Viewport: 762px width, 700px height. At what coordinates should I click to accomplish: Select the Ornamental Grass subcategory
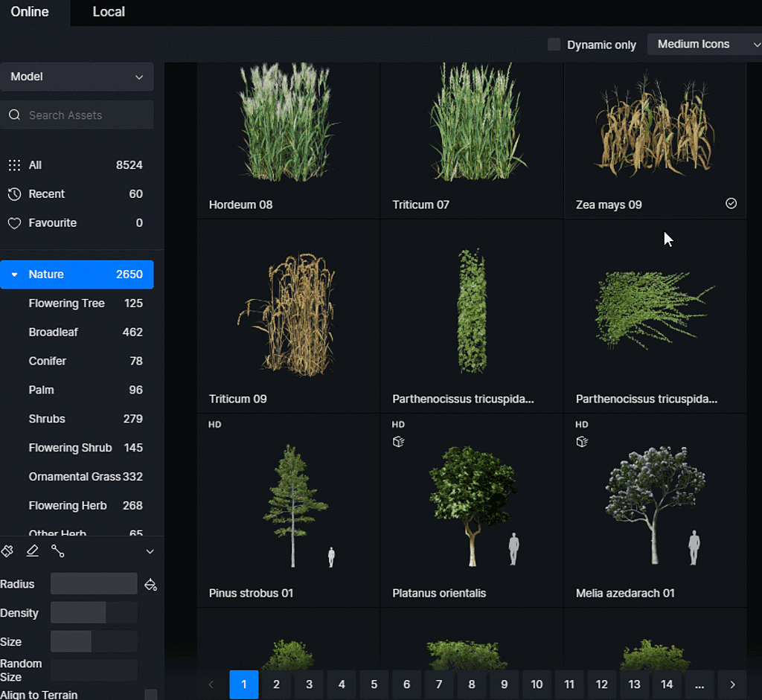[x=77, y=477]
